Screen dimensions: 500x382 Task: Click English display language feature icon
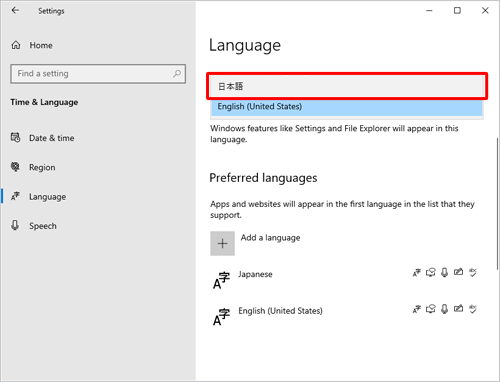tap(417, 309)
